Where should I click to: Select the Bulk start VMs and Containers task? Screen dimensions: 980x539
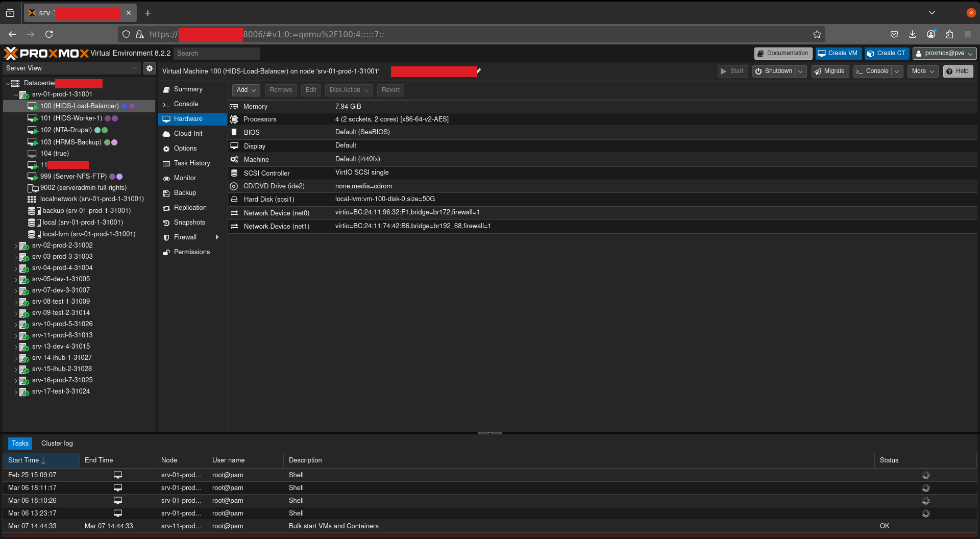pyautogui.click(x=490, y=526)
